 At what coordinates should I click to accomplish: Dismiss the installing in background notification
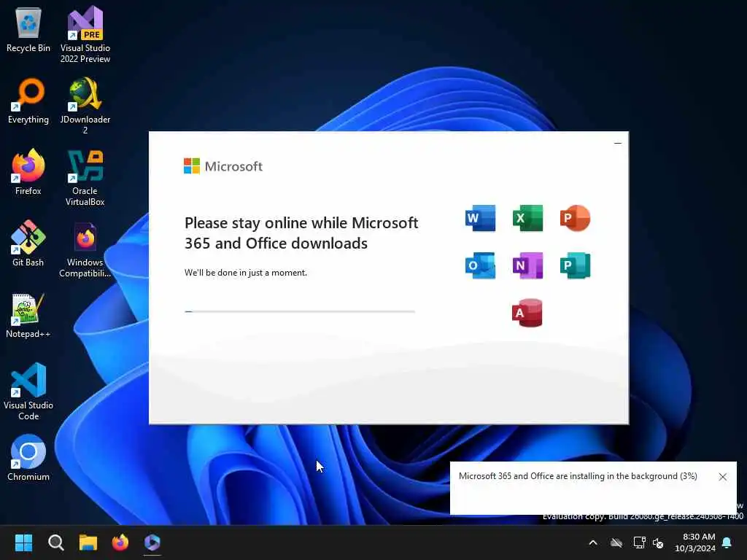coord(723,477)
